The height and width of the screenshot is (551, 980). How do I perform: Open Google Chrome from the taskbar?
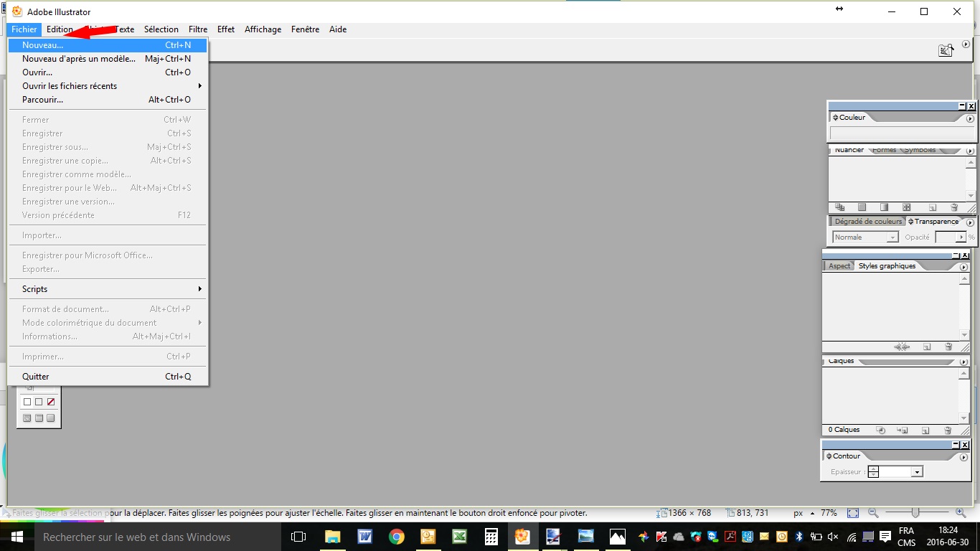397,537
